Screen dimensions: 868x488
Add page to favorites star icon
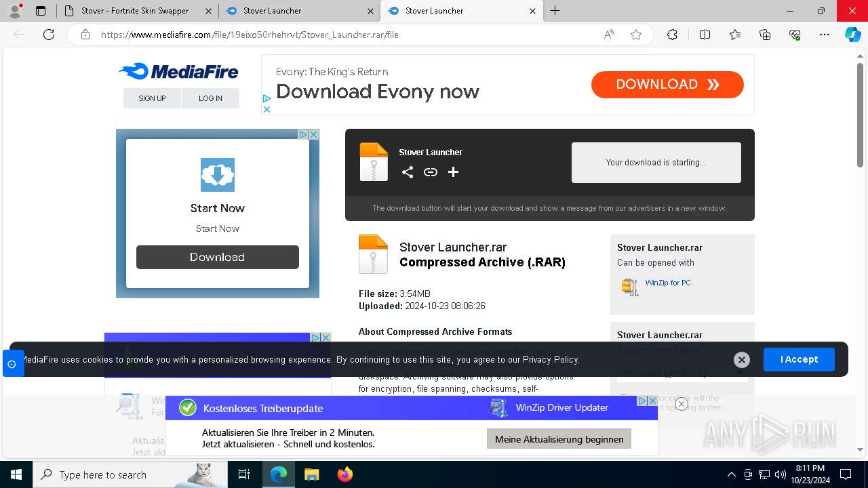636,35
